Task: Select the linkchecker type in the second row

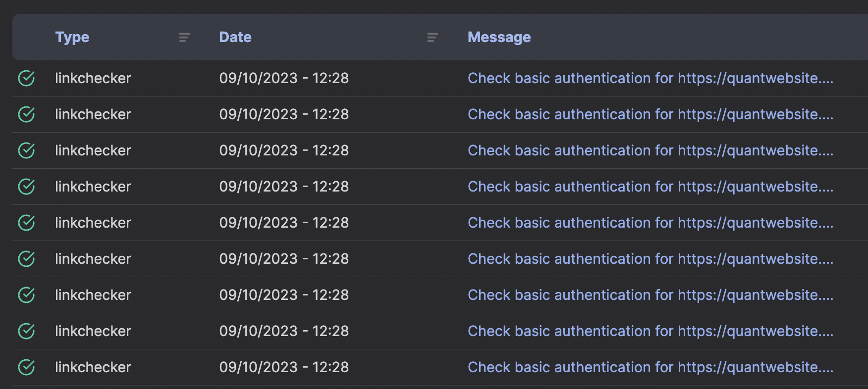Action: (x=93, y=114)
